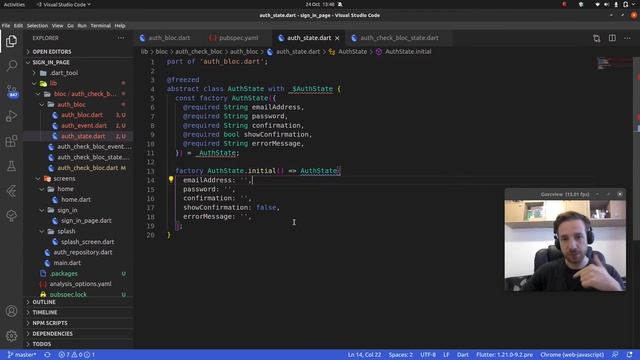Screen dimensions: 640x360
Task: Open analysis_options.yaml in the file tree
Action: coord(79,284)
